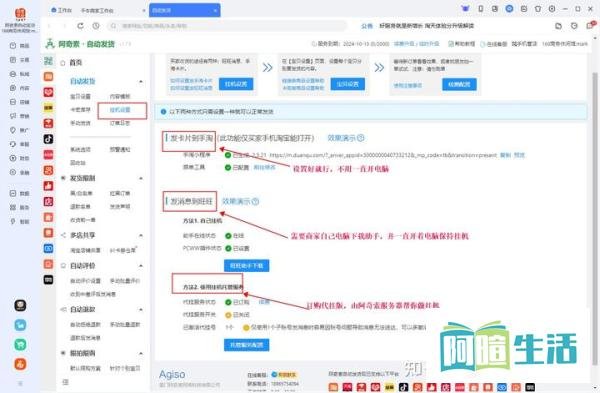Viewport: 600px width, 393px height.
Task: Click the share icon next to 多店共享
Action: 63,235
